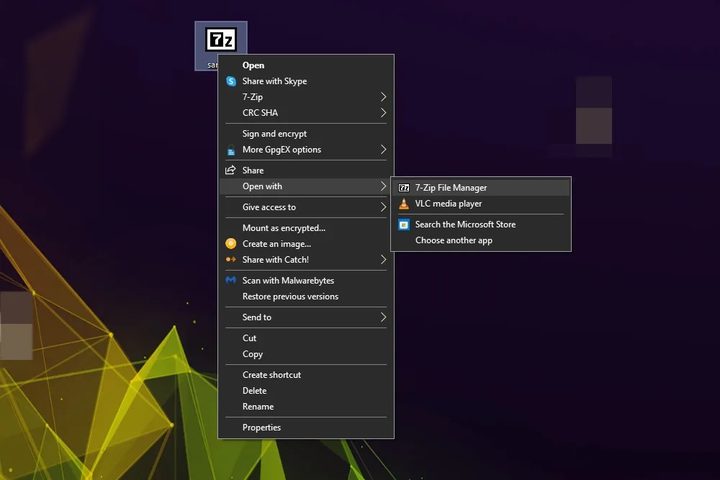The image size is (720, 480).
Task: Click the GpgEX icon beside More options
Action: pyautogui.click(x=231, y=150)
